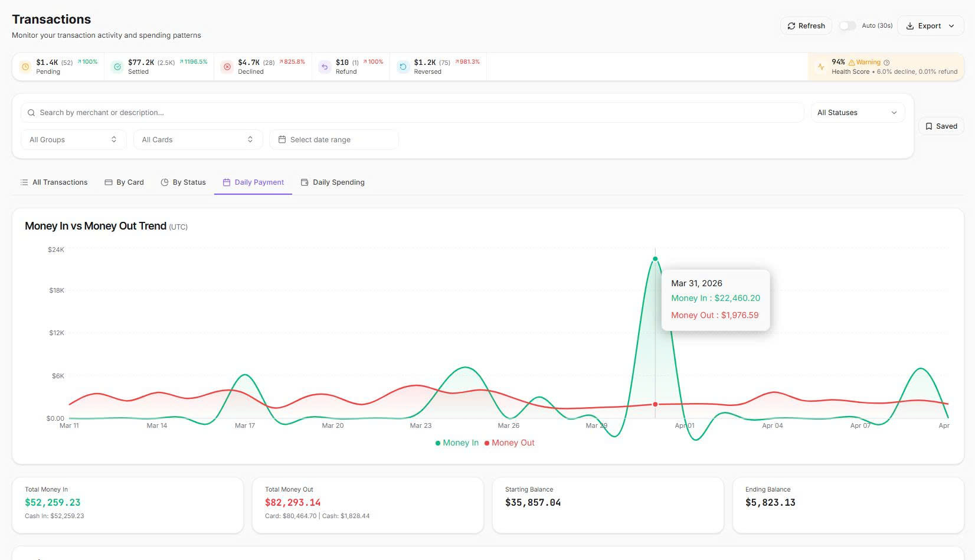Open the All Cards dropdown

pyautogui.click(x=197, y=140)
